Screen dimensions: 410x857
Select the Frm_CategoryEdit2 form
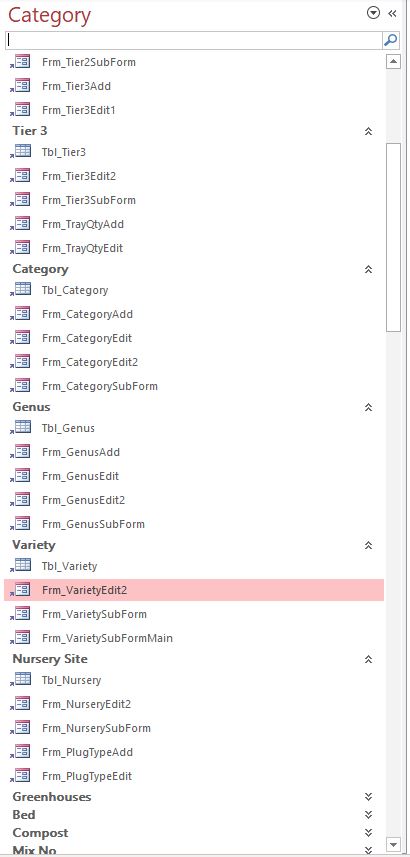click(x=194, y=362)
